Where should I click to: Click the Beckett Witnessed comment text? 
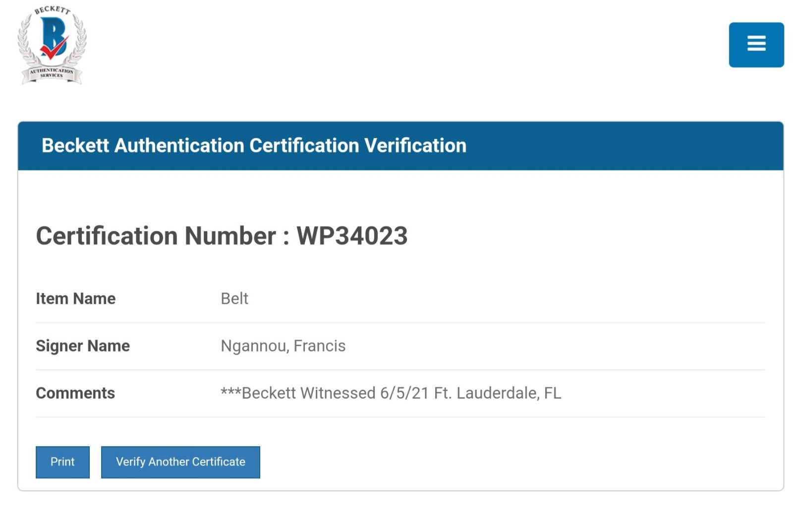391,393
